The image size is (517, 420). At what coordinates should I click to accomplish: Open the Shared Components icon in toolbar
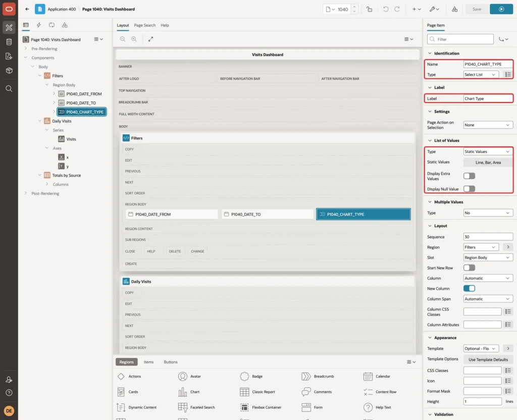pyautogui.click(x=455, y=9)
